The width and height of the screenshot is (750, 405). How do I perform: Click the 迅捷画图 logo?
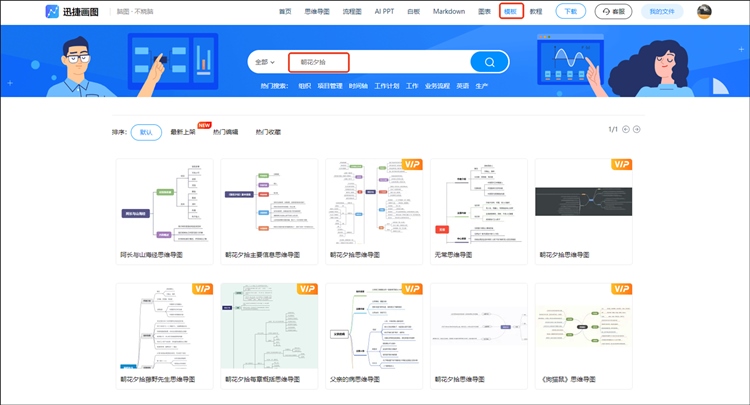pyautogui.click(x=72, y=11)
